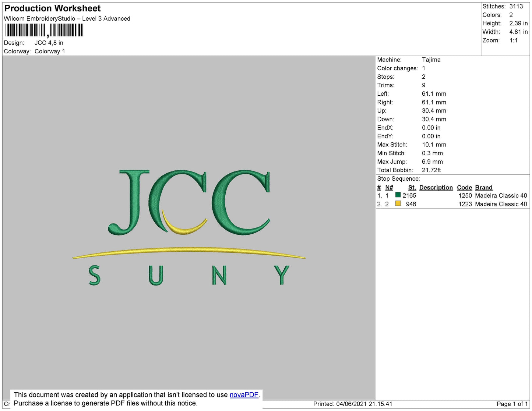This screenshot has width=532, height=411.
Task: Click the Up value 30.4 mm
Action: 434,110
